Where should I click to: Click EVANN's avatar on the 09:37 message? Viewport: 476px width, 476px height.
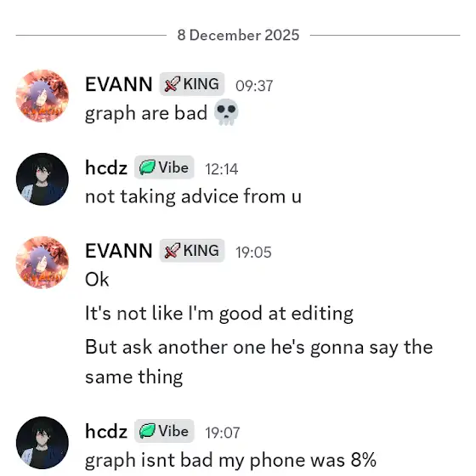tap(42, 96)
